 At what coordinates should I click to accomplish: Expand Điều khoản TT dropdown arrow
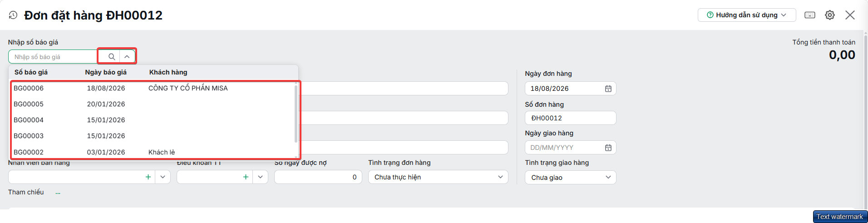[x=261, y=177]
